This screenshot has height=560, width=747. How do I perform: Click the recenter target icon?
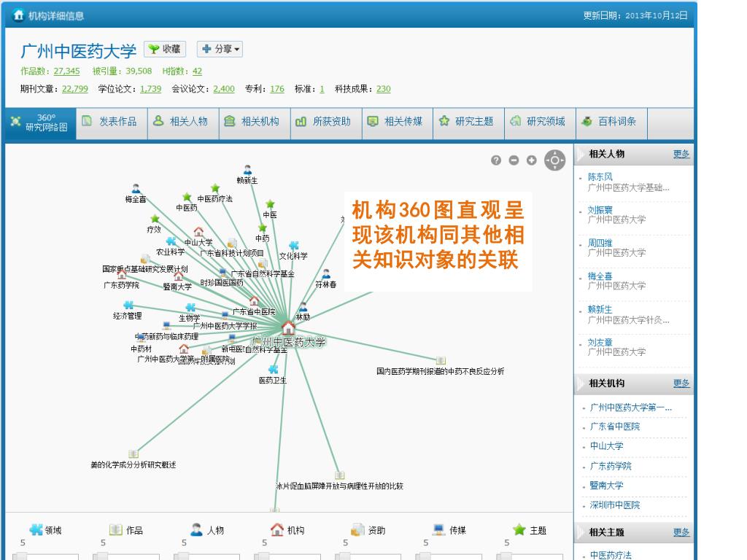click(x=554, y=160)
